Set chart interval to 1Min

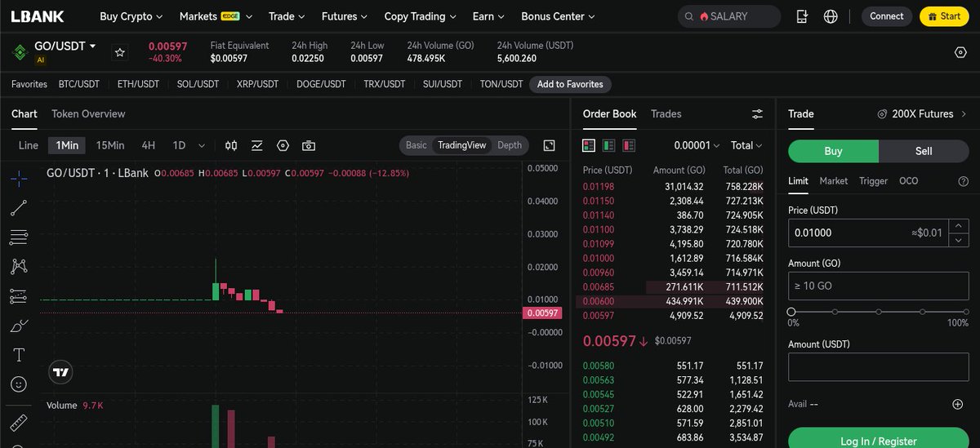click(x=67, y=145)
